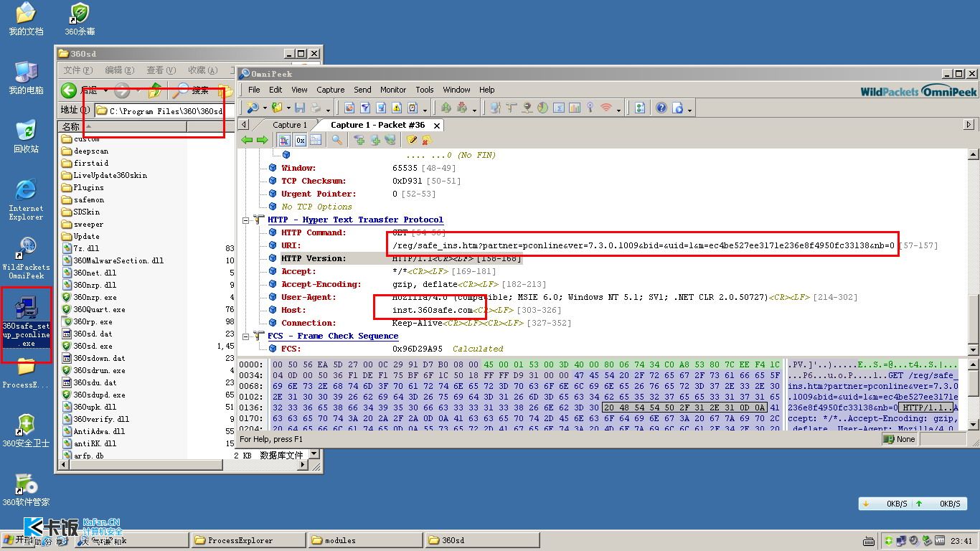The width and height of the screenshot is (980, 551).
Task: Open Edit menu in OmniPeek
Action: (x=275, y=90)
